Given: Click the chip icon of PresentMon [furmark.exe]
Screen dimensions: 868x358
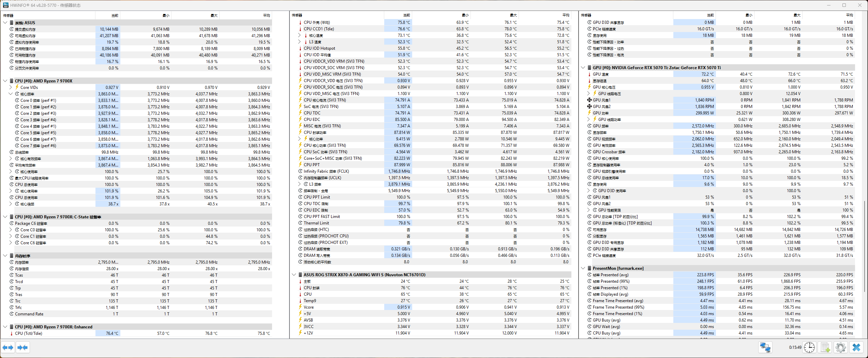Looking at the screenshot, I should (x=589, y=268).
